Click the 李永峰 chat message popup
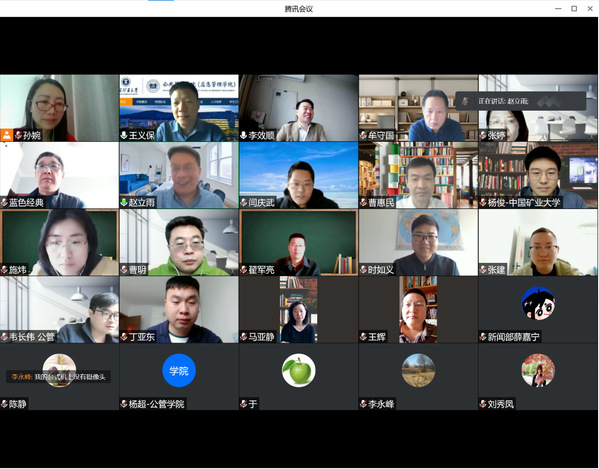Image resolution: width=599 pixels, height=469 pixels. point(58,377)
